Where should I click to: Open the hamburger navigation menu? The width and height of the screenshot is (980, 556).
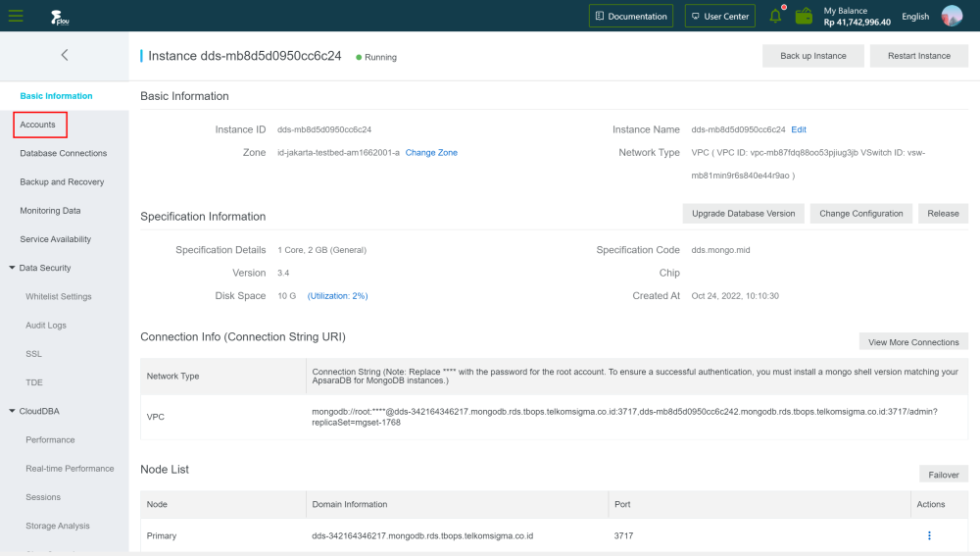16,16
